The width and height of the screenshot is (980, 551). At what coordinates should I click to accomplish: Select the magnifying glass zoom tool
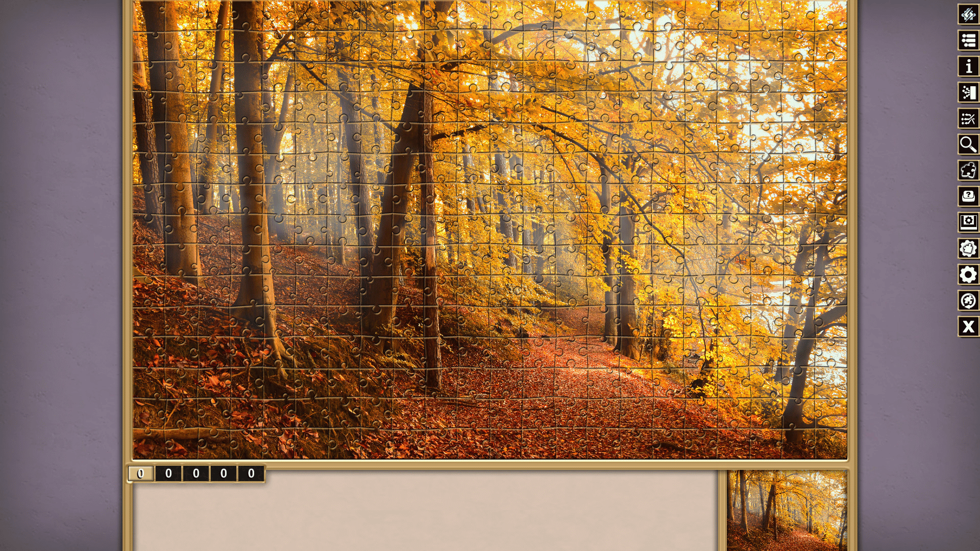(x=968, y=144)
